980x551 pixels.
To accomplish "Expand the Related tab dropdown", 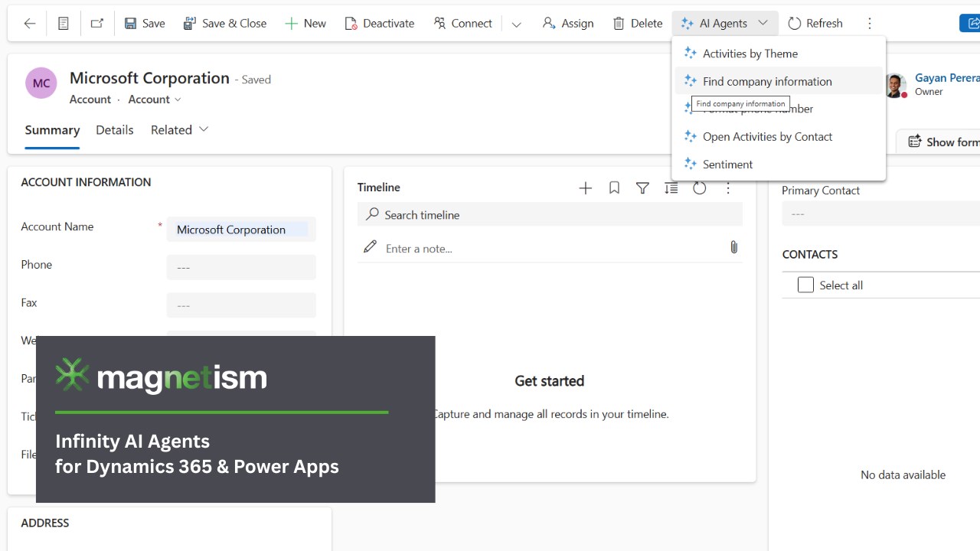I will click(x=180, y=130).
